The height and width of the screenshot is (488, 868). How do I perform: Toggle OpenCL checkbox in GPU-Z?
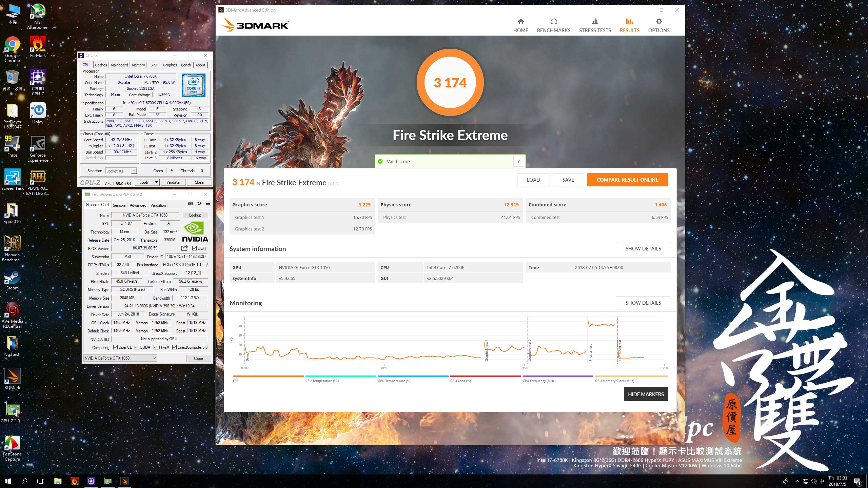pos(115,347)
